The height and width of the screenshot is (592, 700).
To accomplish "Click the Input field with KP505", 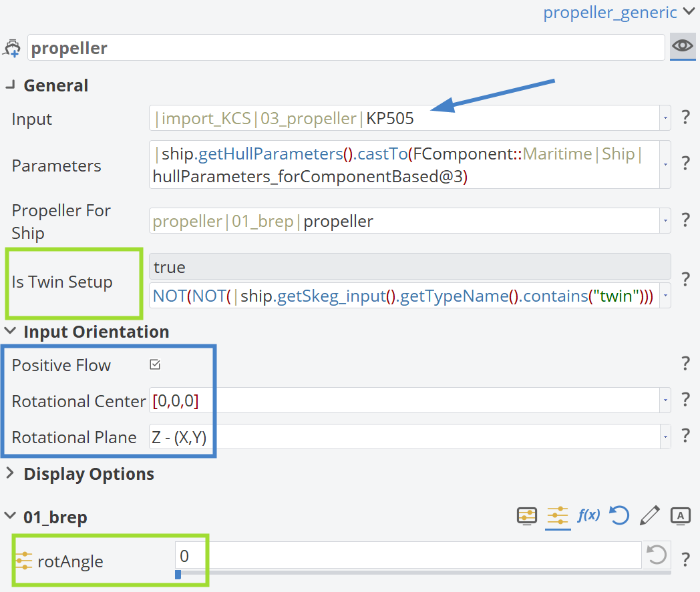I will (x=404, y=118).
